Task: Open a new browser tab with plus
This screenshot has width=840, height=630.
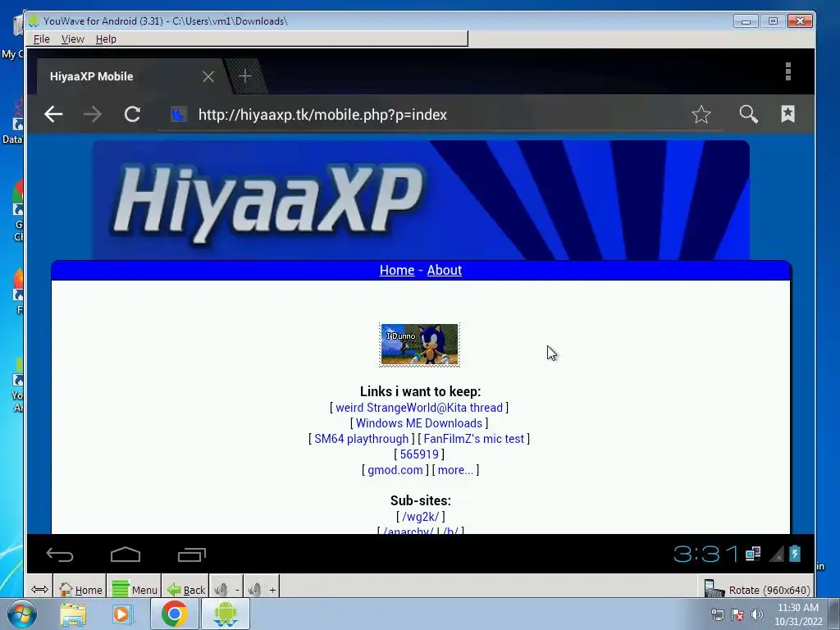Action: coord(245,76)
